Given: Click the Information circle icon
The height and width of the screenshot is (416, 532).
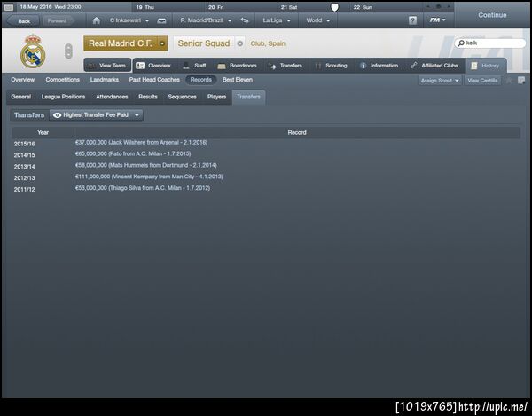Looking at the screenshot, I should pyautogui.click(x=363, y=66).
